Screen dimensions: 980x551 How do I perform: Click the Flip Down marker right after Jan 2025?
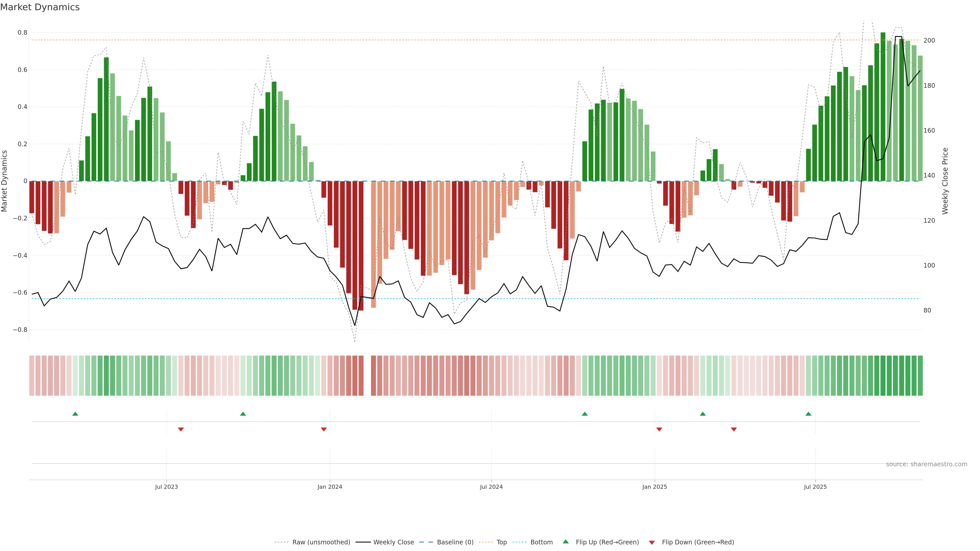pyautogui.click(x=659, y=429)
